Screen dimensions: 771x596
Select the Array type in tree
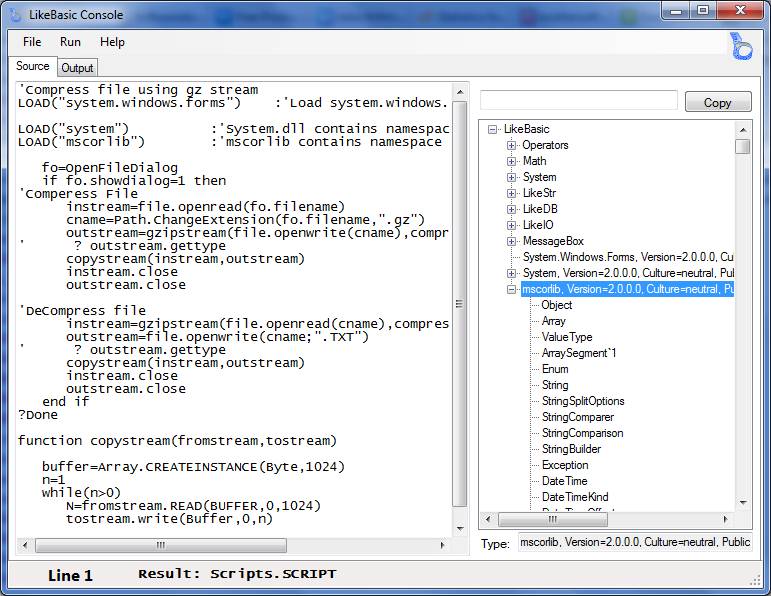point(554,321)
